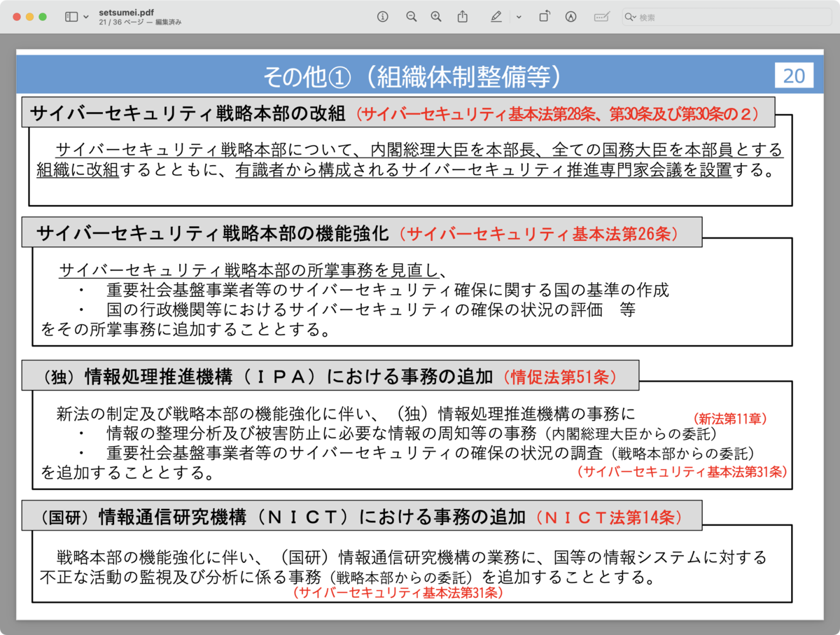
Task: Click red text 情促法第51条
Action: [559, 377]
